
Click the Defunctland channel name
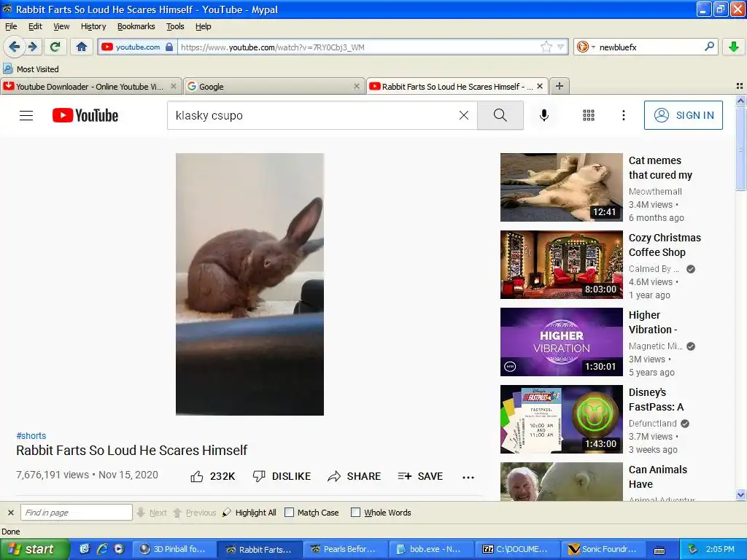coord(653,424)
